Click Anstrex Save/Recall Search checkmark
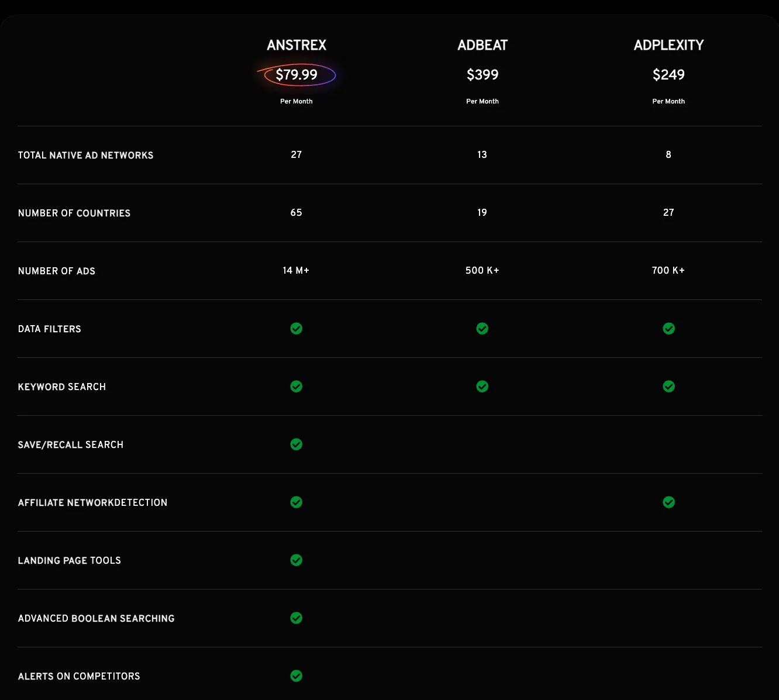Screen dimensions: 779x700 (x=297, y=444)
